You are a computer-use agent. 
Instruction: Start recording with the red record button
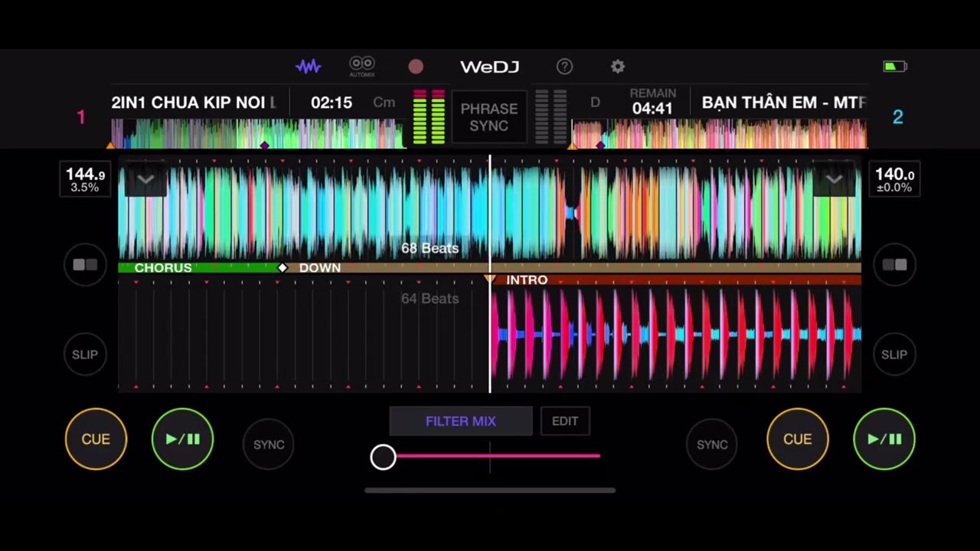(x=416, y=67)
